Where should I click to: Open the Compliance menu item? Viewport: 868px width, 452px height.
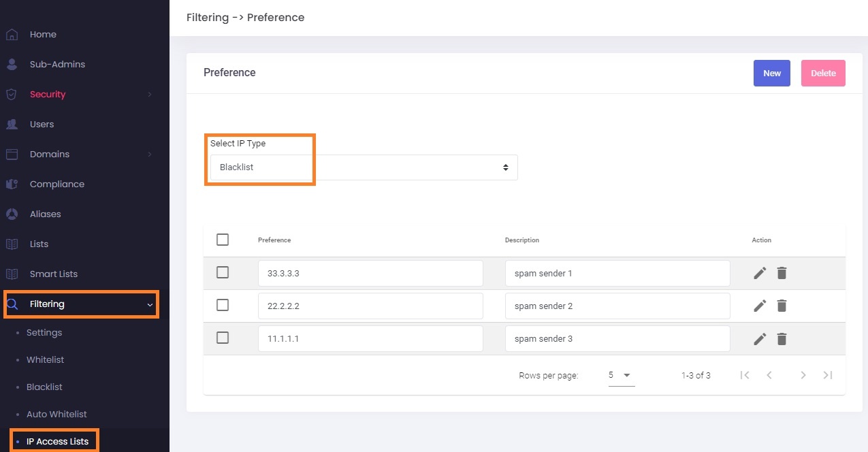tap(57, 184)
